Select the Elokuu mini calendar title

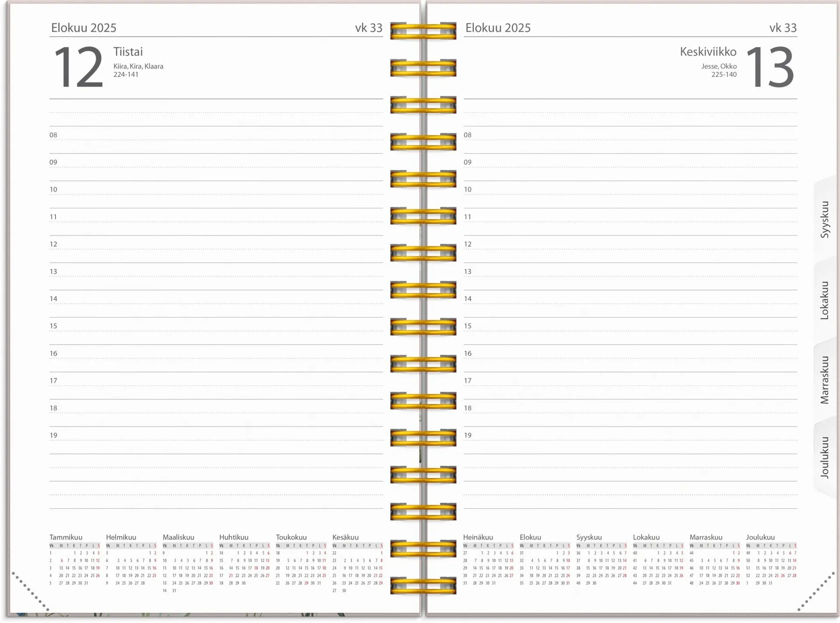[530, 537]
